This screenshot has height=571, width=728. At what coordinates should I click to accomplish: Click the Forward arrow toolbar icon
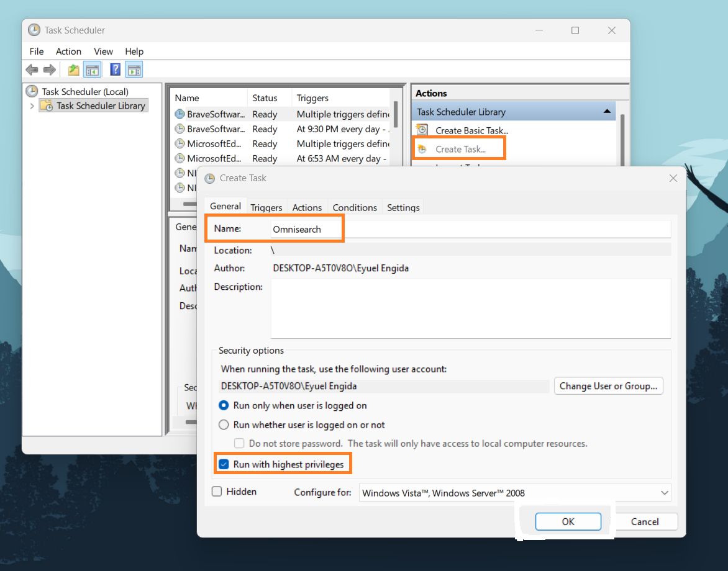click(x=50, y=70)
